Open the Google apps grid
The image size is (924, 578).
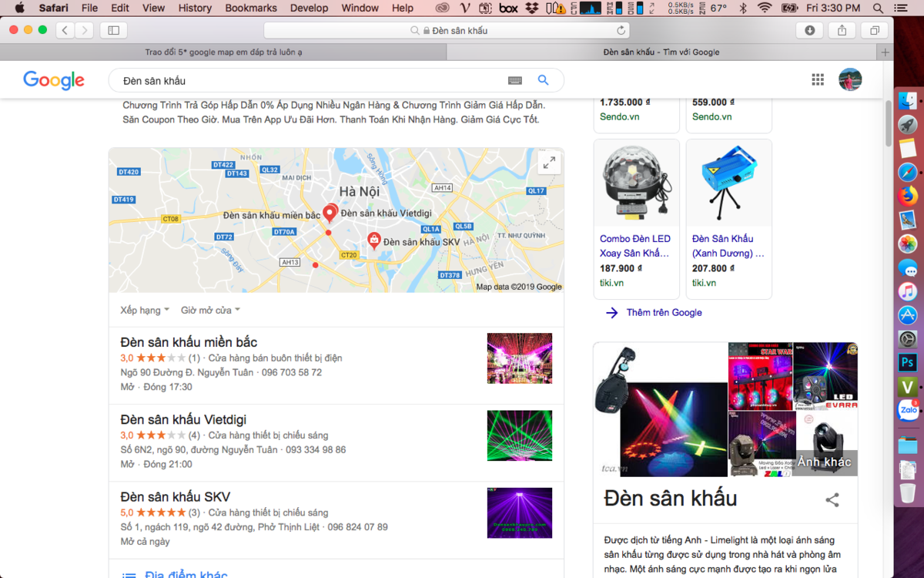point(818,79)
